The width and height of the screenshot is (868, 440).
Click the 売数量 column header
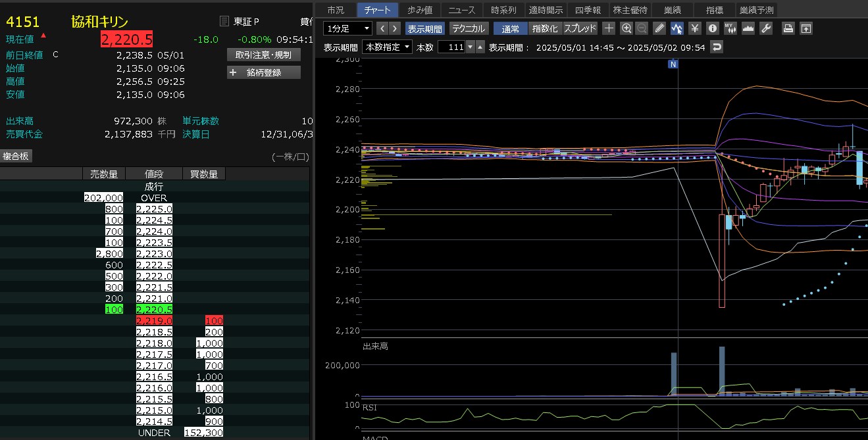point(103,174)
